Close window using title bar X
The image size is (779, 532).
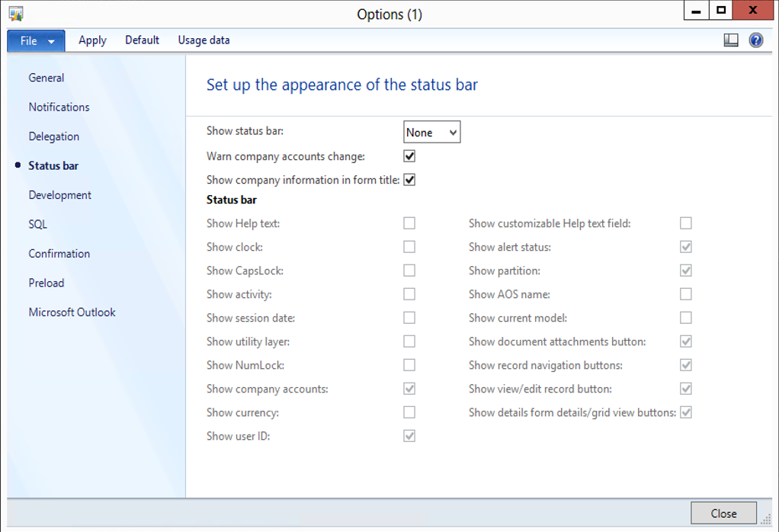[x=753, y=11]
